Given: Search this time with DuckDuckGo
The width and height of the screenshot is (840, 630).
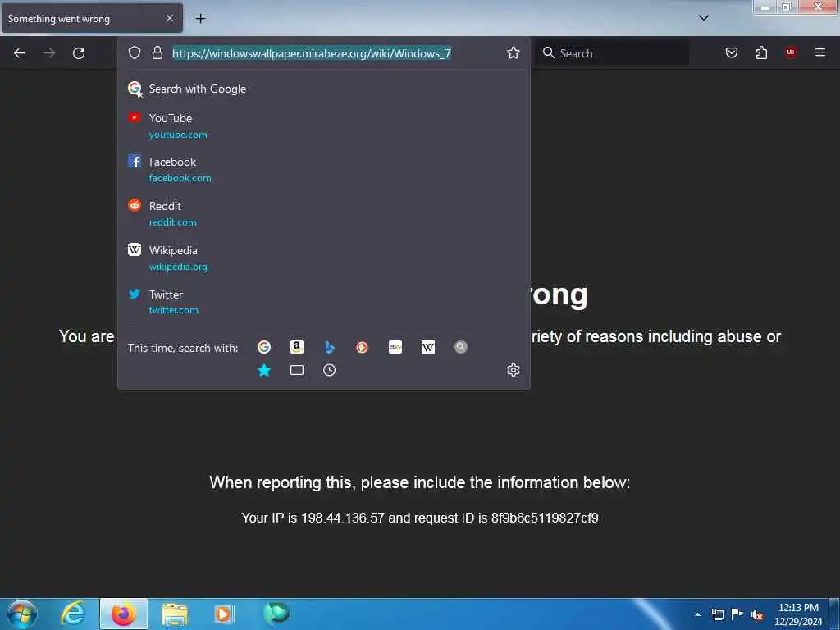Looking at the screenshot, I should click(x=362, y=347).
